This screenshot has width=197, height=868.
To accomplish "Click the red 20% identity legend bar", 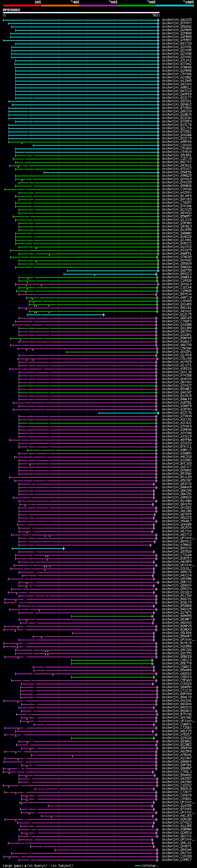I will [22, 6].
